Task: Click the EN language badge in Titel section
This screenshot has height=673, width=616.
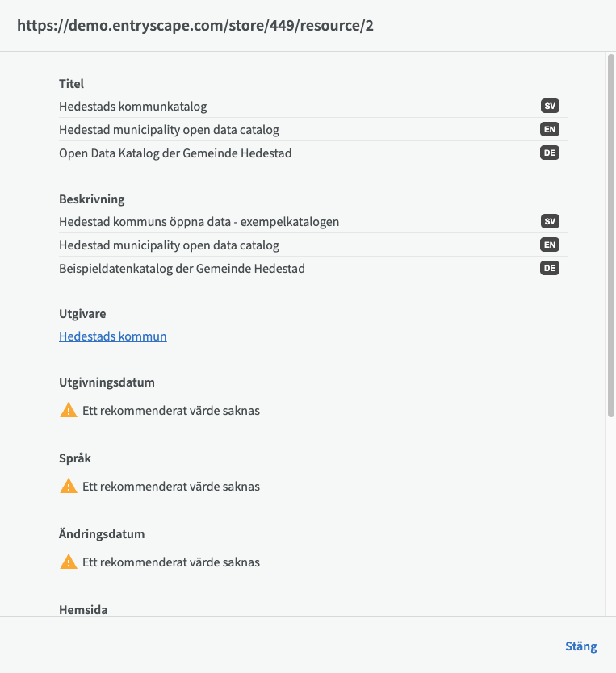Action: pyautogui.click(x=550, y=129)
